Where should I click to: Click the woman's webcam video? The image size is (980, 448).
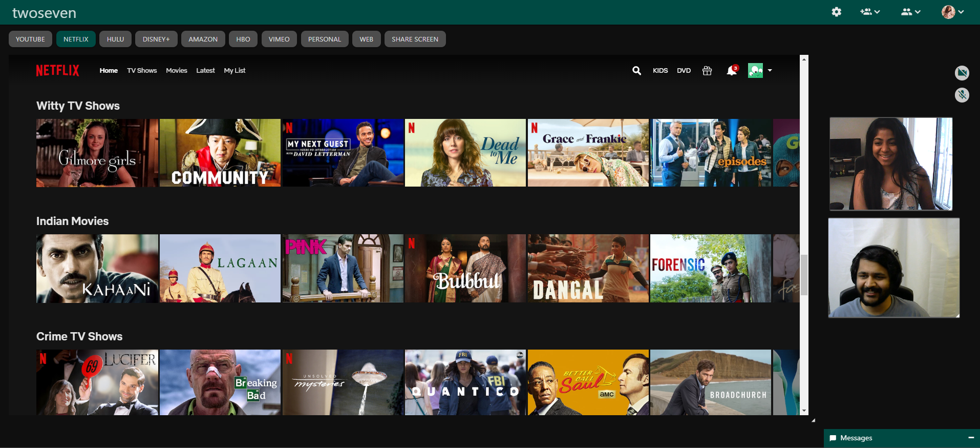pyautogui.click(x=891, y=164)
